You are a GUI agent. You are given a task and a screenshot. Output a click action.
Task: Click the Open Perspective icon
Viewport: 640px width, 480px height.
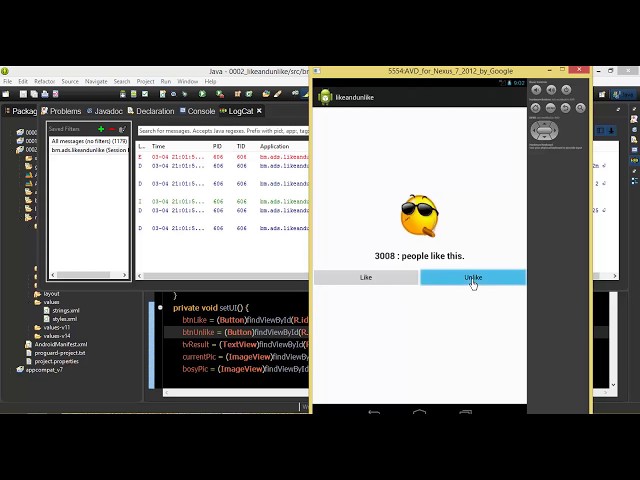tap(602, 94)
